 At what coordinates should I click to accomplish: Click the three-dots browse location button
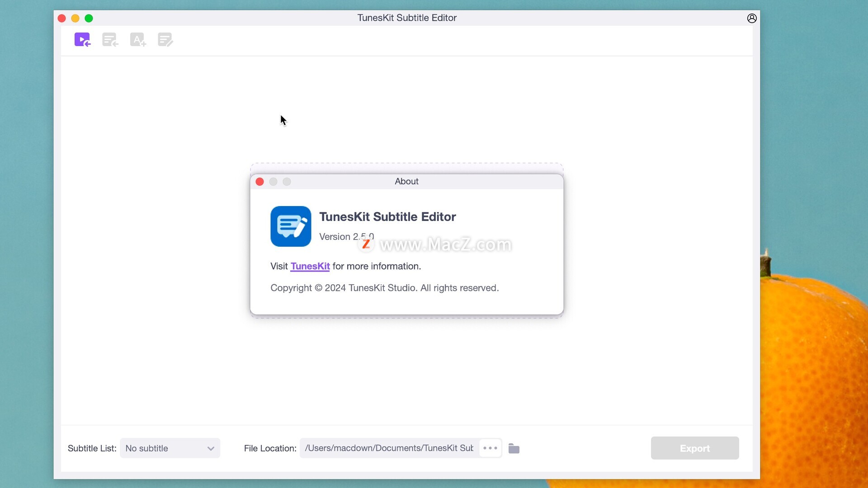pos(490,448)
